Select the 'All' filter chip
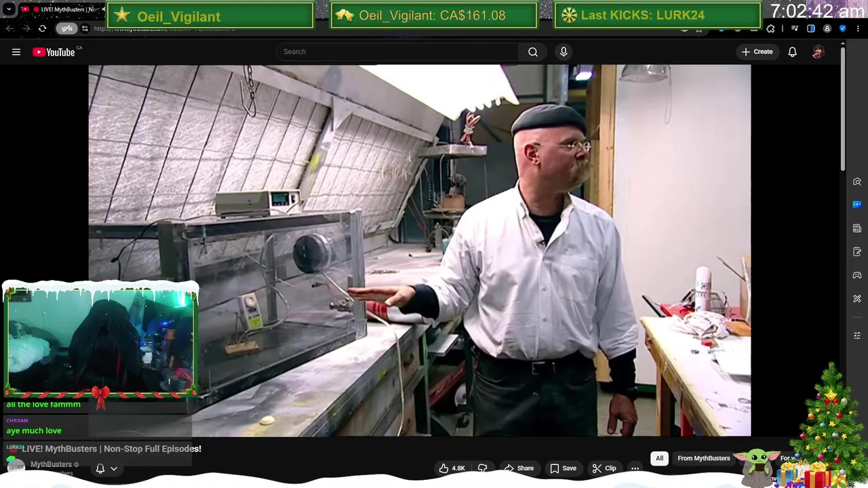 (x=659, y=458)
